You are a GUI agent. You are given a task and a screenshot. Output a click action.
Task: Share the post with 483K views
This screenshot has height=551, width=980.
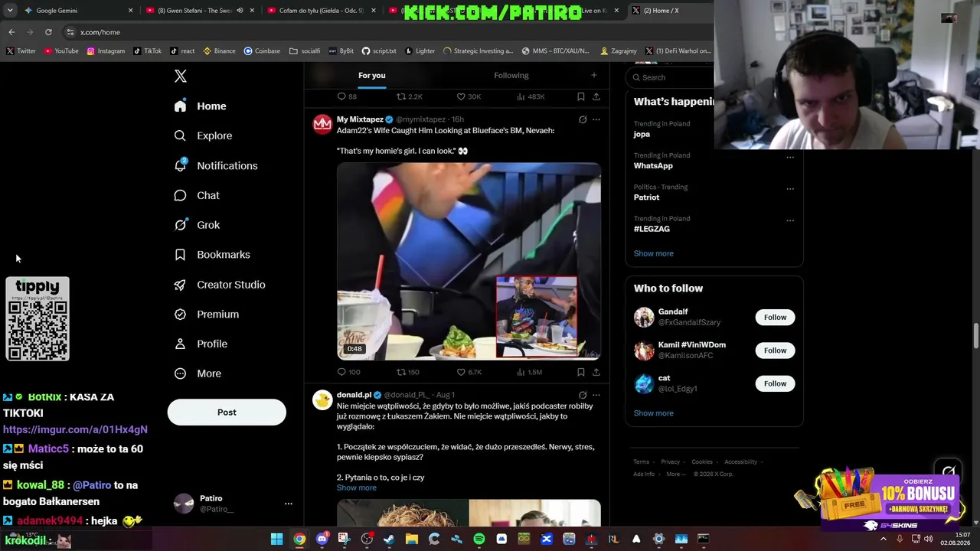[x=596, y=96]
